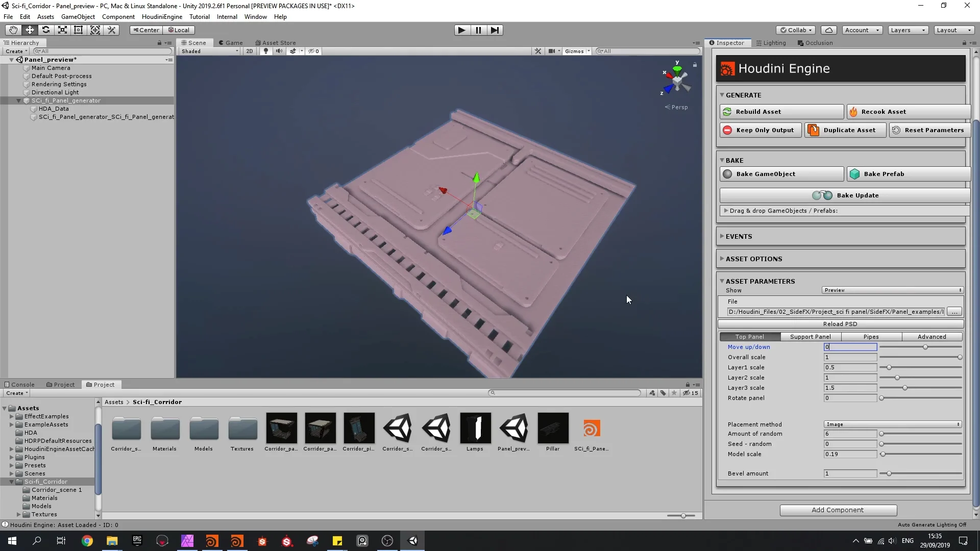This screenshot has height=551, width=980.
Task: Click the Reload PSD button
Action: click(840, 324)
